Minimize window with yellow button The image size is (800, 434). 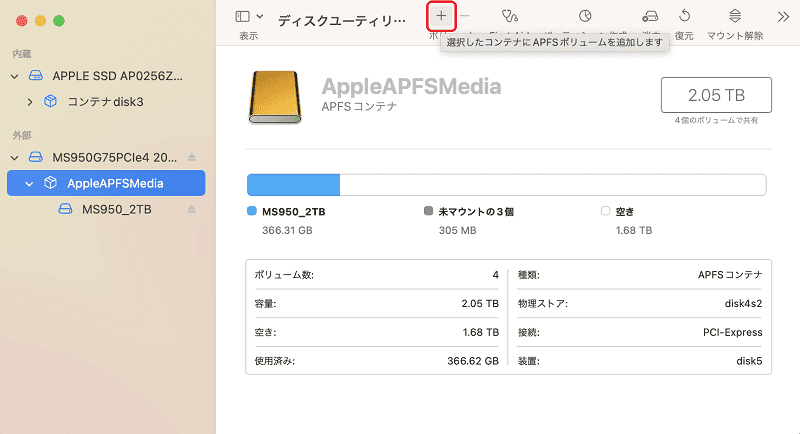(40, 21)
